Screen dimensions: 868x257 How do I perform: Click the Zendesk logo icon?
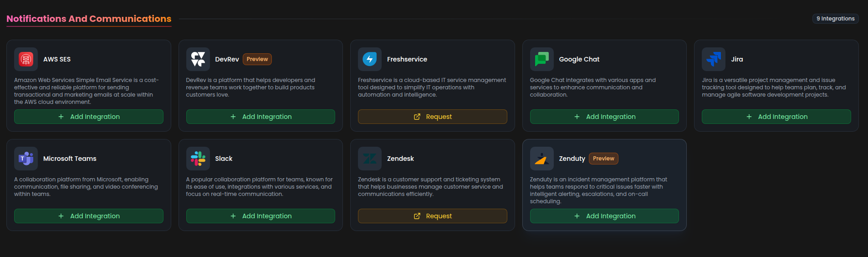[370, 159]
